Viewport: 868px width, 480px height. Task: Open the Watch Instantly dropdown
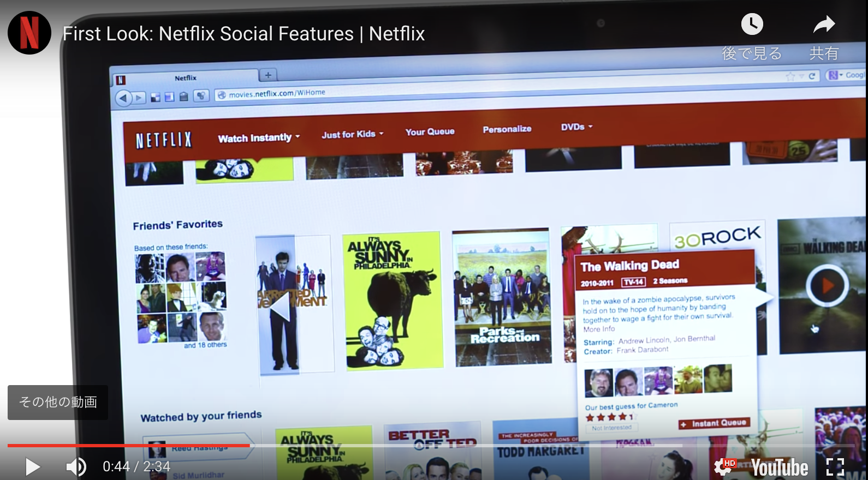click(x=259, y=138)
